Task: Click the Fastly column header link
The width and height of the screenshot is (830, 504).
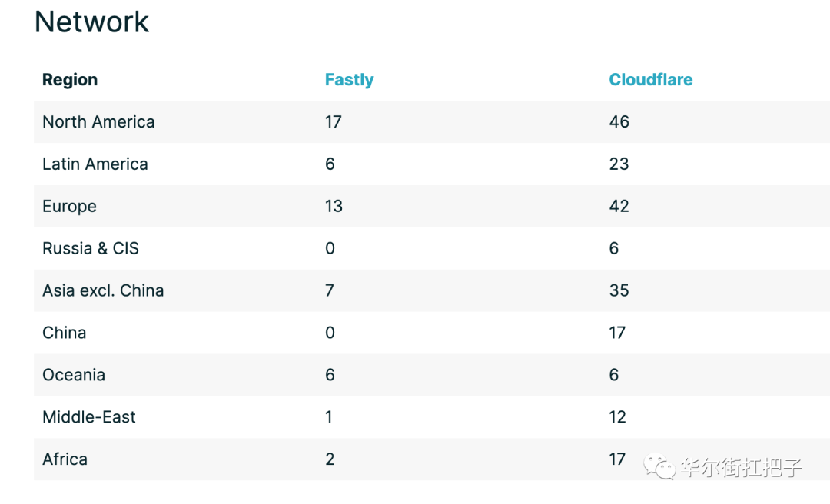Action: (349, 80)
